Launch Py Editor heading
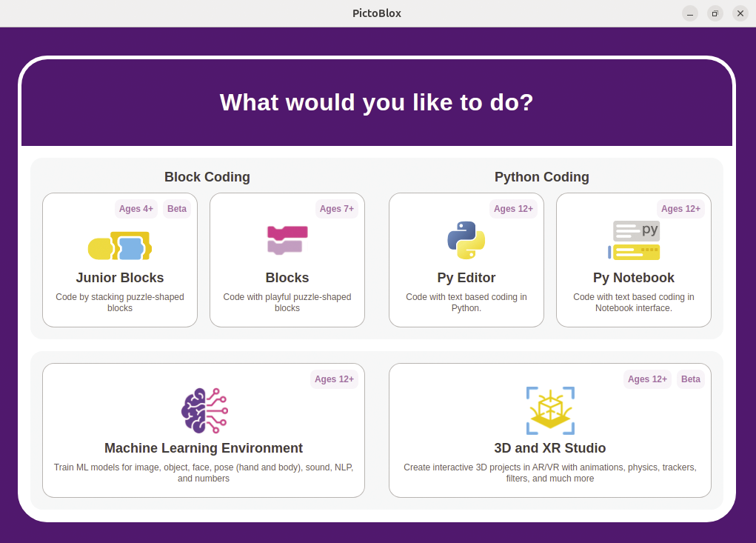Viewport: 756px width, 543px height. [466, 278]
